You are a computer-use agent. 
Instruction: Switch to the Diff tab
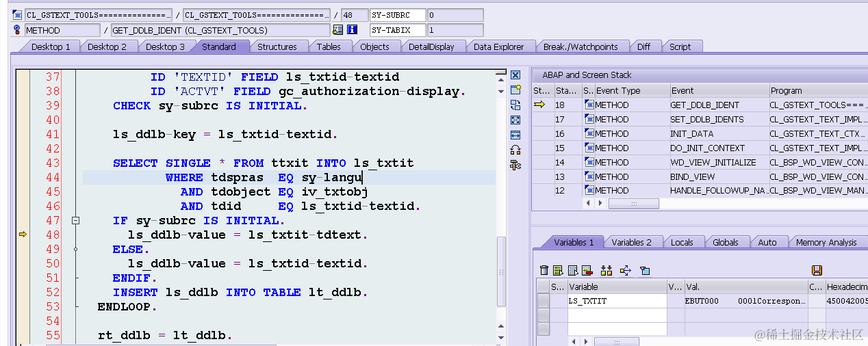click(x=643, y=46)
